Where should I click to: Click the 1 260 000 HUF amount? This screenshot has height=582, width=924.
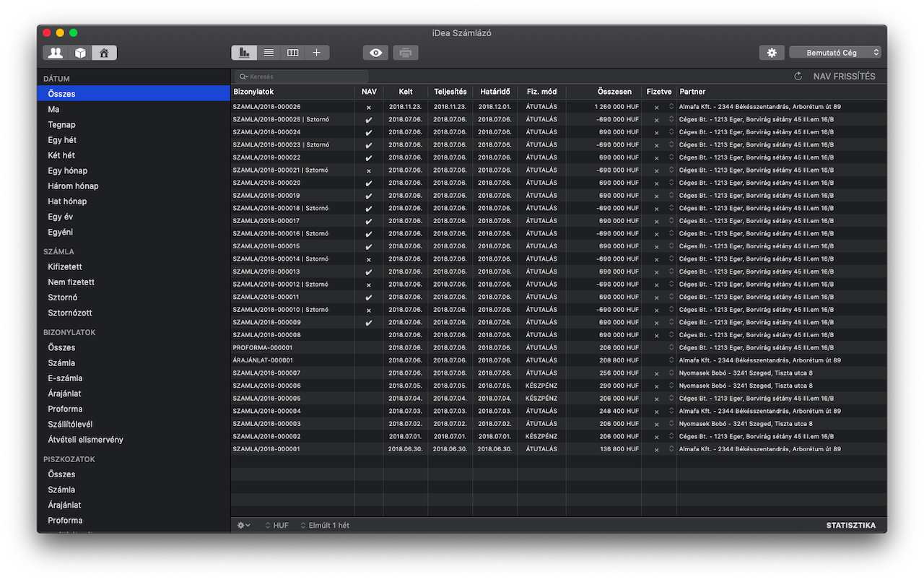point(616,107)
